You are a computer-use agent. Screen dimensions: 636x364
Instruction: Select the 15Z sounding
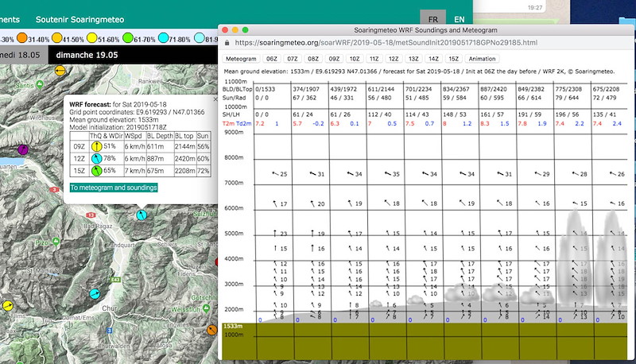pos(453,59)
